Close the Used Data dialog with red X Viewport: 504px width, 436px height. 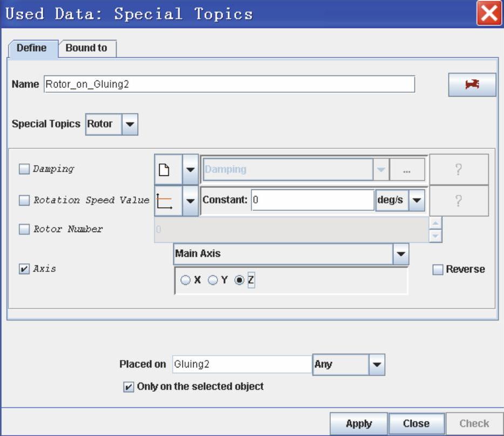[x=489, y=13]
